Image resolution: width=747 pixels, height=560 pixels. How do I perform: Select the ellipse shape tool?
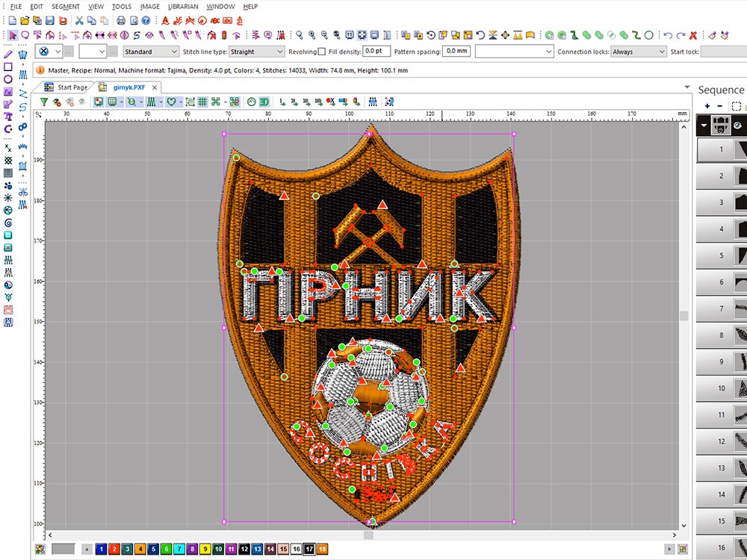tap(8, 79)
